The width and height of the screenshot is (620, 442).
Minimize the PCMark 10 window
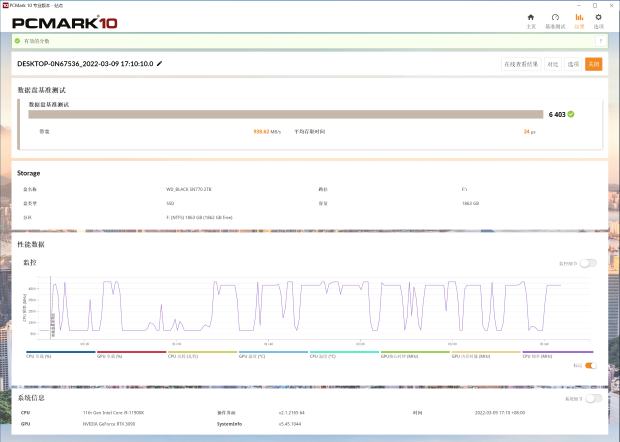click(578, 6)
